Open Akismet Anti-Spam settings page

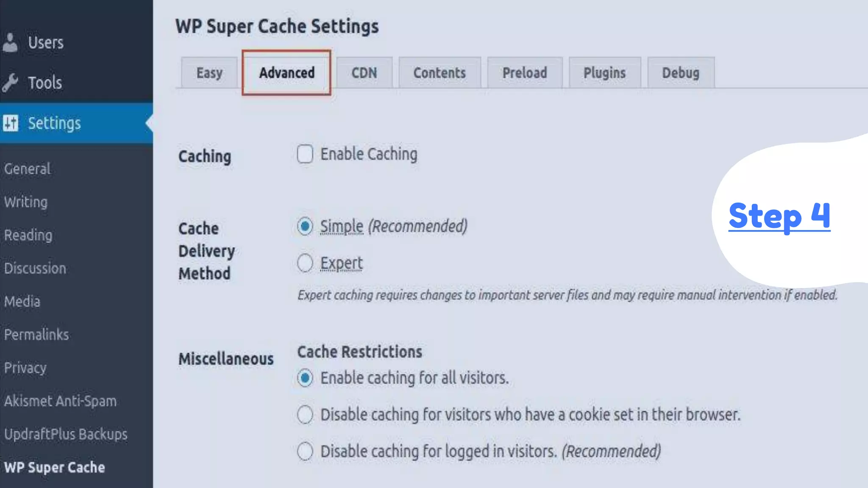tap(60, 401)
